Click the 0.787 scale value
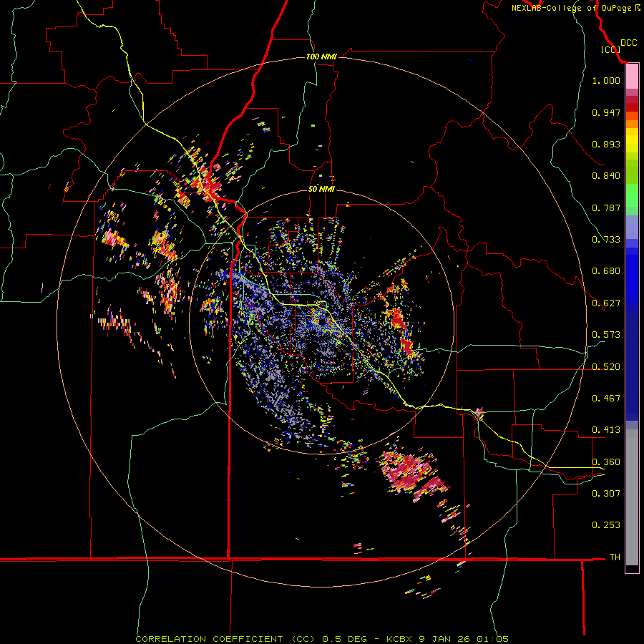Viewport: 644px width, 644px height. coord(606,208)
